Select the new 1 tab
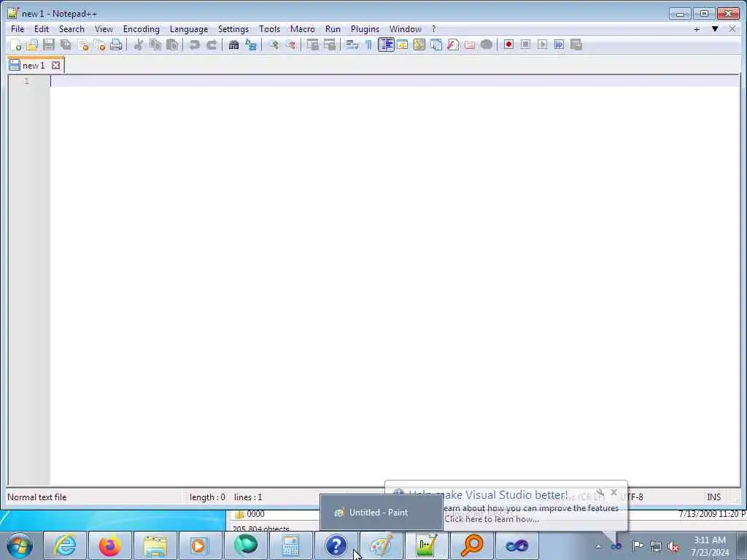This screenshot has height=560, width=747. click(x=34, y=66)
